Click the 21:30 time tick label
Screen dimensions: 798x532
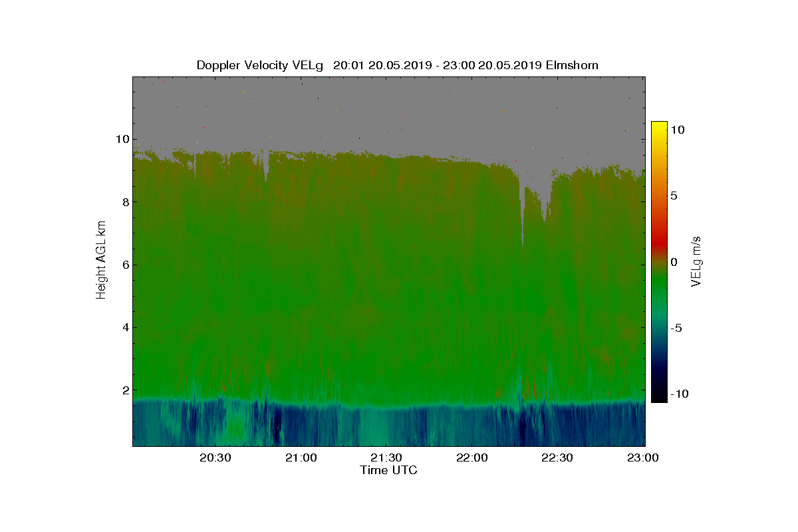[x=386, y=458]
